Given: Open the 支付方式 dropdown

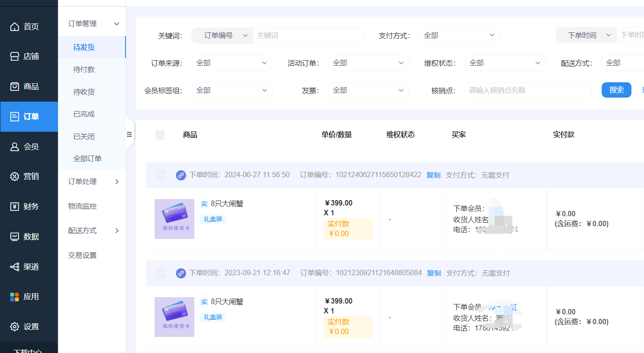Looking at the screenshot, I should coord(459,36).
